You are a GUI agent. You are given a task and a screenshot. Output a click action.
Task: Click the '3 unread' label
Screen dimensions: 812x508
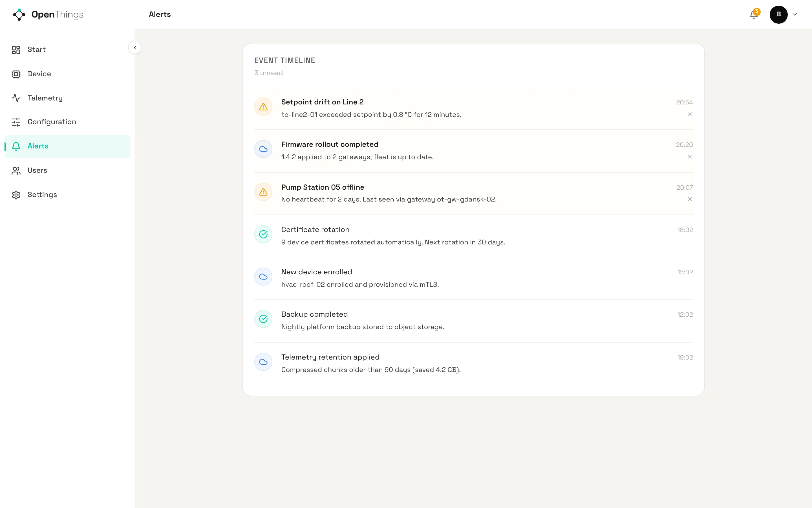coord(268,73)
